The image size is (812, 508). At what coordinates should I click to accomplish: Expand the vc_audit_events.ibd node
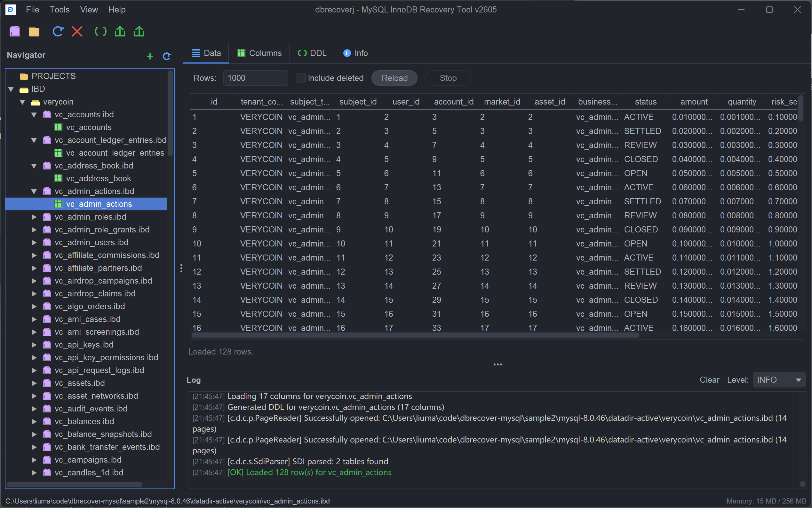tap(34, 409)
